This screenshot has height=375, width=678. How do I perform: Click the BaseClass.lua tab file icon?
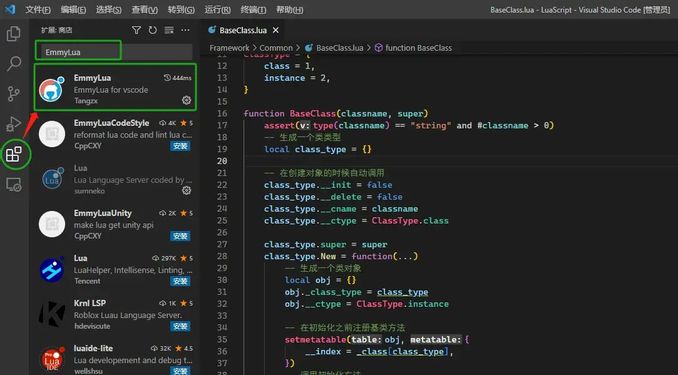(212, 30)
